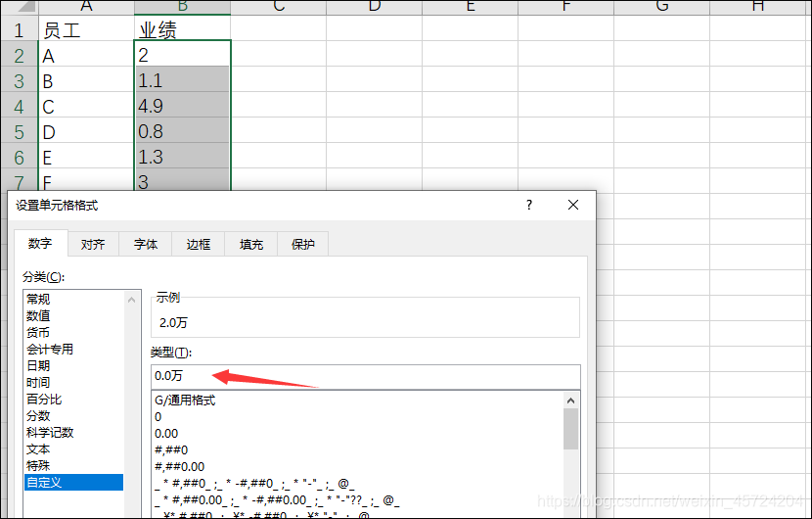The height and width of the screenshot is (519, 812).
Task: Select format type #,##0
Action: (357, 450)
